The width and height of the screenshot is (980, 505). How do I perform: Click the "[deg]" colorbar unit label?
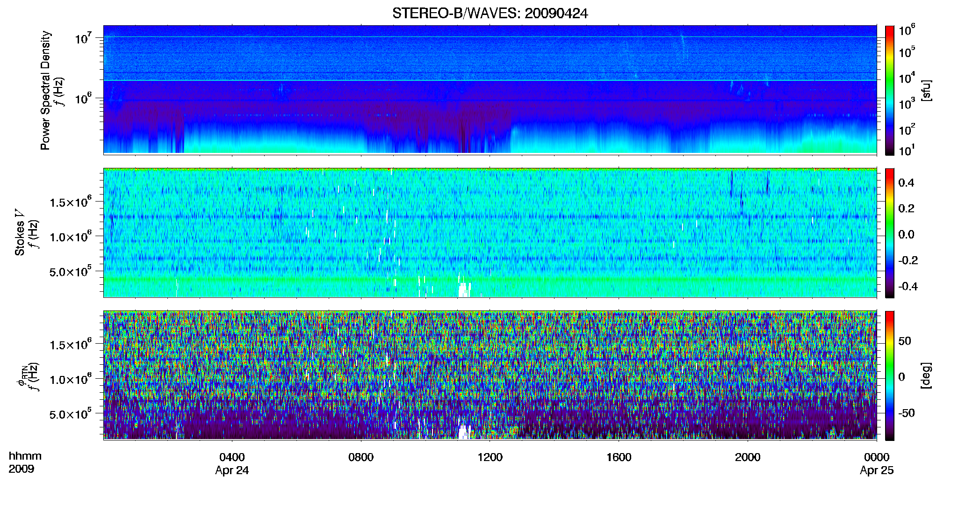click(926, 375)
